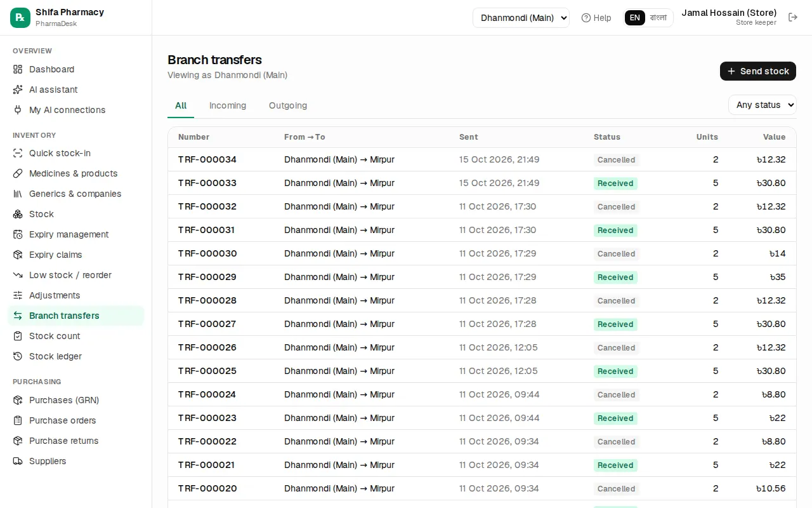Click the logout icon in header

click(793, 17)
